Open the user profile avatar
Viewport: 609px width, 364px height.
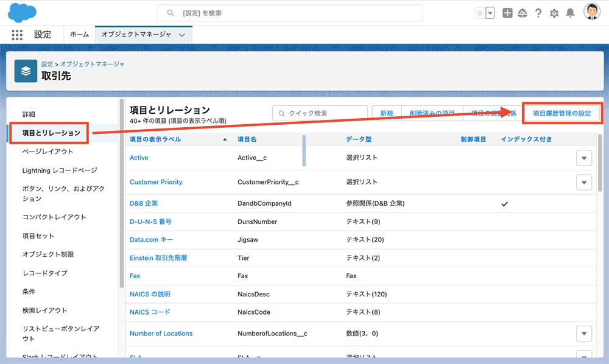[592, 12]
